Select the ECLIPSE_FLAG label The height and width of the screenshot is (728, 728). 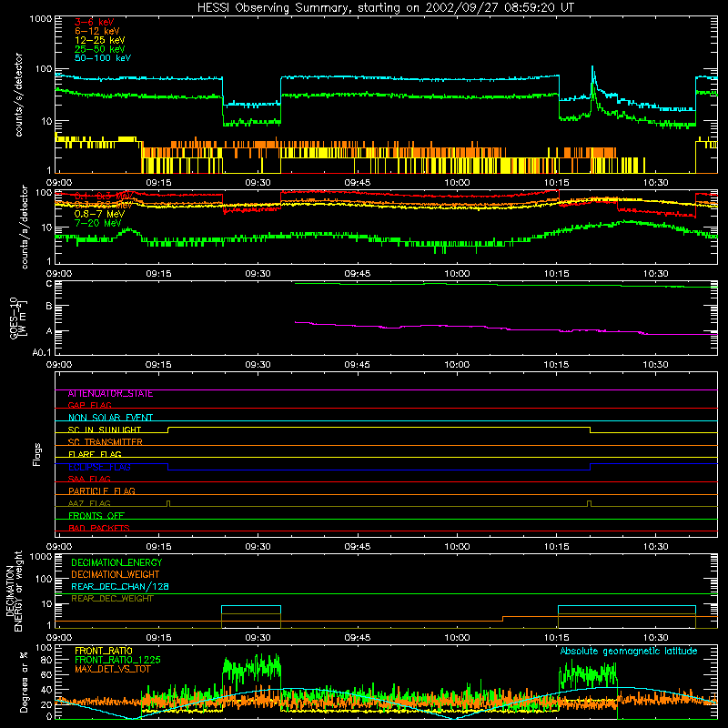99,467
